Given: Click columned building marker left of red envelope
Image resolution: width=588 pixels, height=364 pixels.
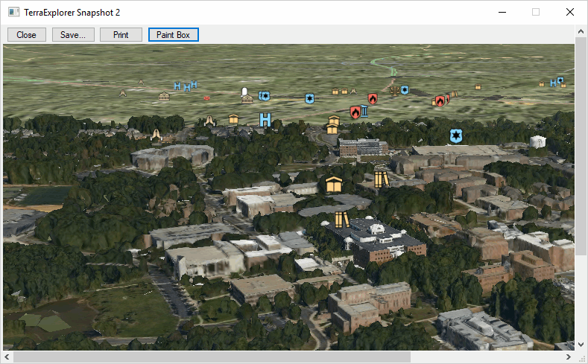Looking at the screenshot, I should [x=164, y=96].
